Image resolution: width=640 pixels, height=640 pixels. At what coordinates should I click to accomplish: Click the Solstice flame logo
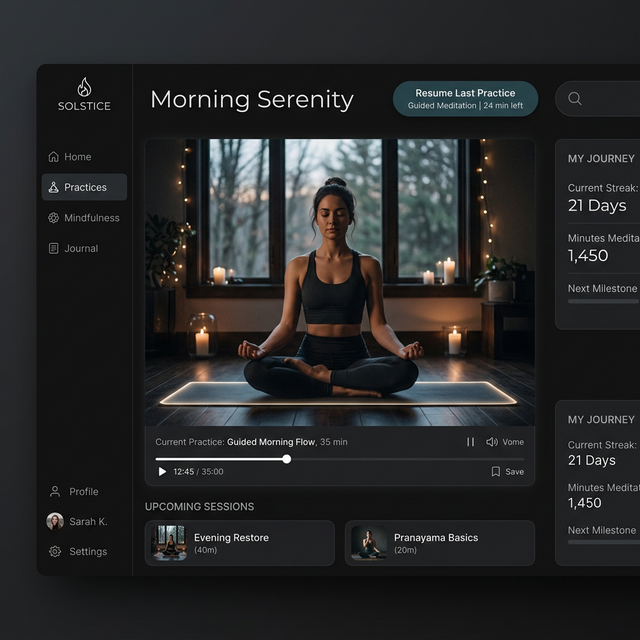click(x=84, y=87)
